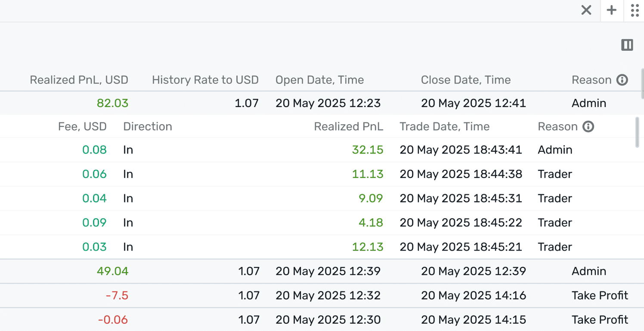The width and height of the screenshot is (644, 331).
Task: Sort nested table by Direction header
Action: point(148,126)
